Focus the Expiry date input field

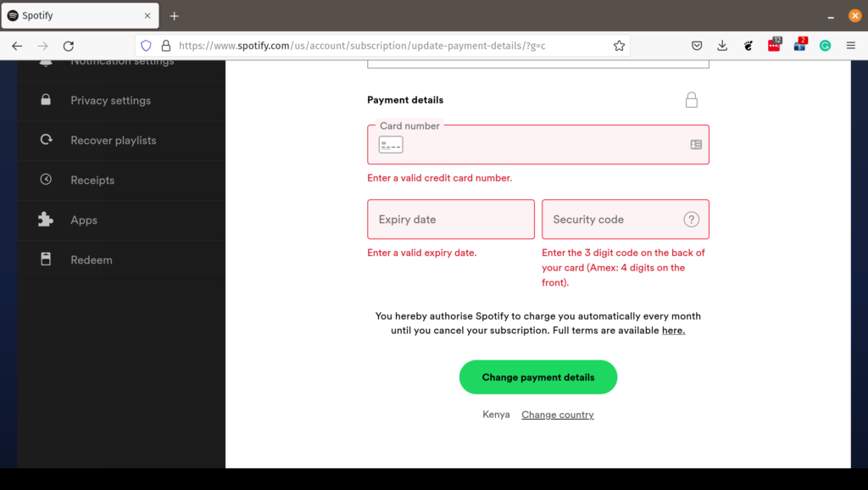click(451, 220)
